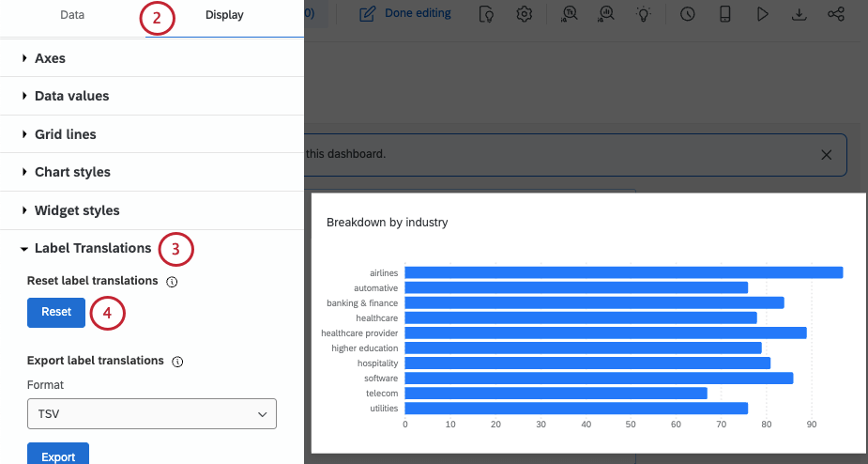The image size is (868, 464).
Task: Expand the Data values section
Action: (x=71, y=96)
